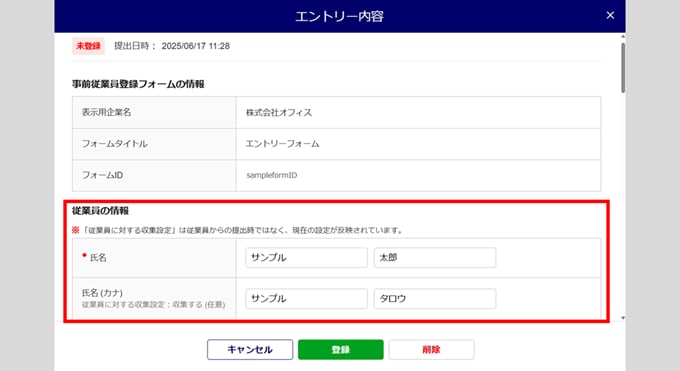This screenshot has height=371, width=680.
Task: Click the カナ first name field with タロウ
Action: pos(435,299)
